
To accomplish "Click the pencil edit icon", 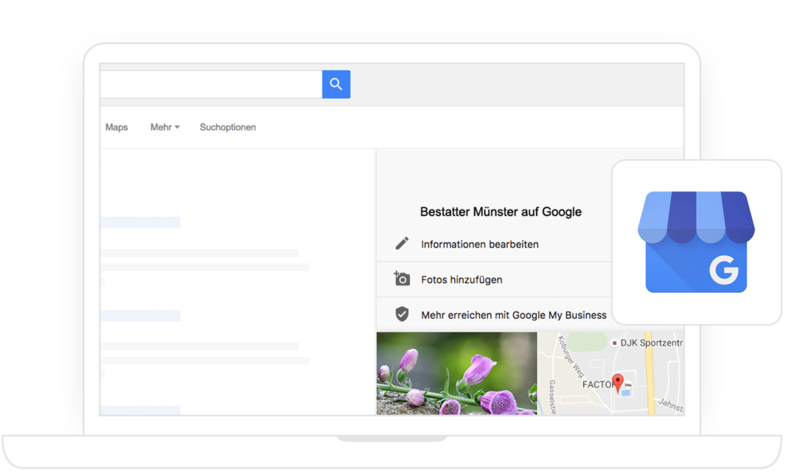I will (402, 243).
